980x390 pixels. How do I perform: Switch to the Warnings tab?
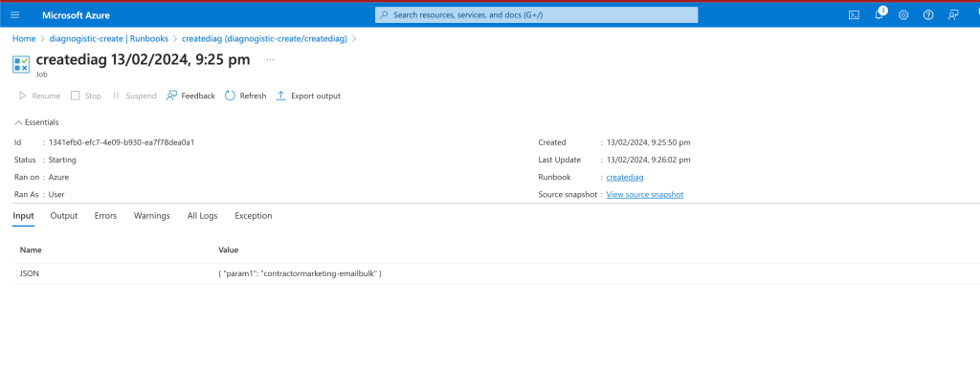152,216
